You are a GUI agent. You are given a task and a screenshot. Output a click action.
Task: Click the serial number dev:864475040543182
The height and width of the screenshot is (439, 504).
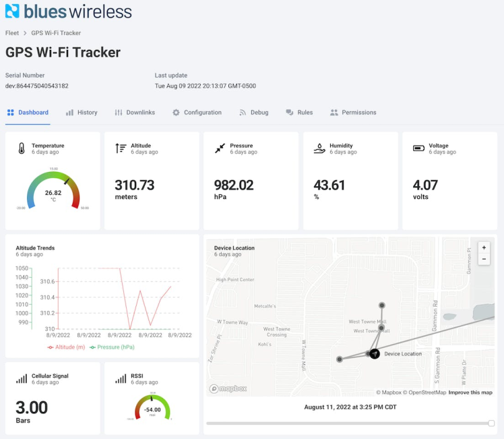36,86
